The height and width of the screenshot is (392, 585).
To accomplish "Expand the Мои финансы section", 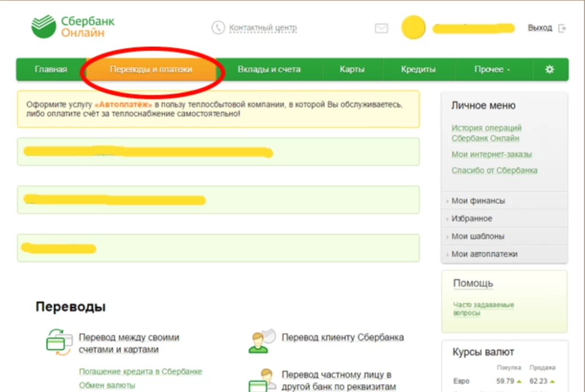I will (x=478, y=201).
